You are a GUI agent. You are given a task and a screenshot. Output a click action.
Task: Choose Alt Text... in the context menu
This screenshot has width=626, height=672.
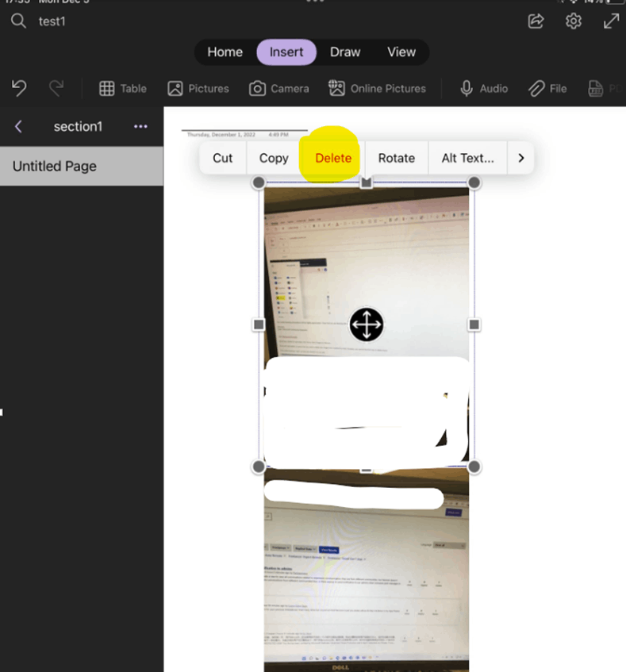click(468, 158)
